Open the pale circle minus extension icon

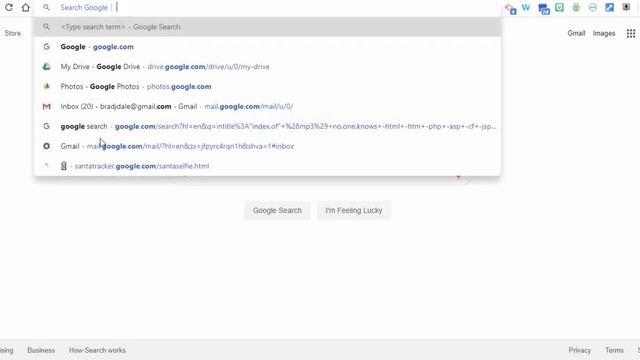pyautogui.click(x=593, y=7)
